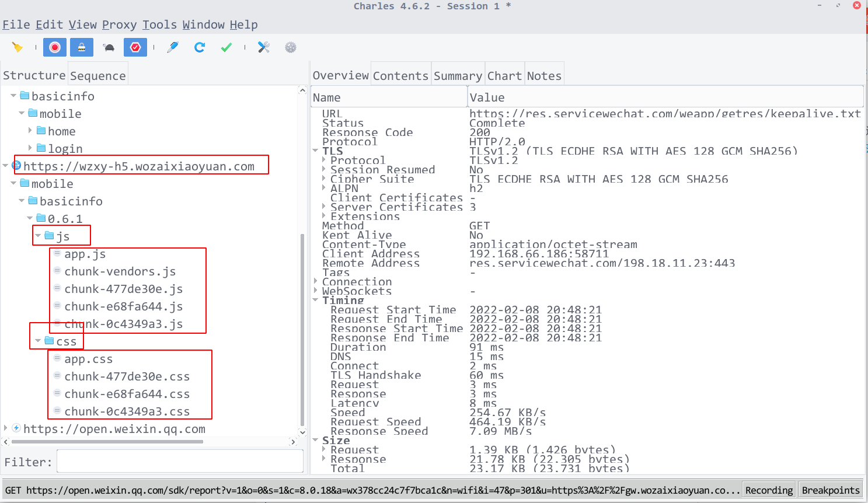Click the Remote Address value

602,263
